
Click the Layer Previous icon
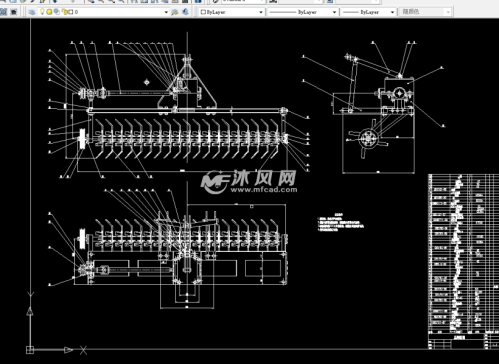point(185,12)
